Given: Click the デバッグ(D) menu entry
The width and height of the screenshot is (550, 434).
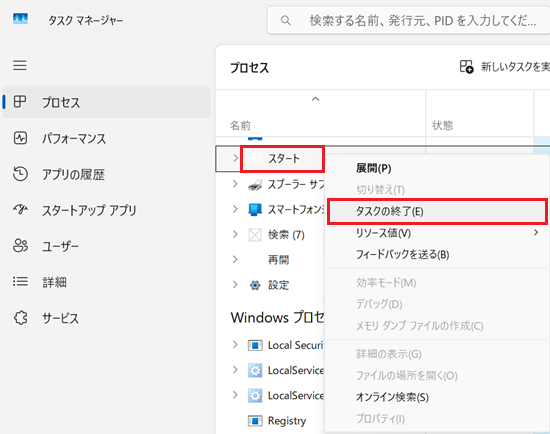Looking at the screenshot, I should tap(437, 304).
